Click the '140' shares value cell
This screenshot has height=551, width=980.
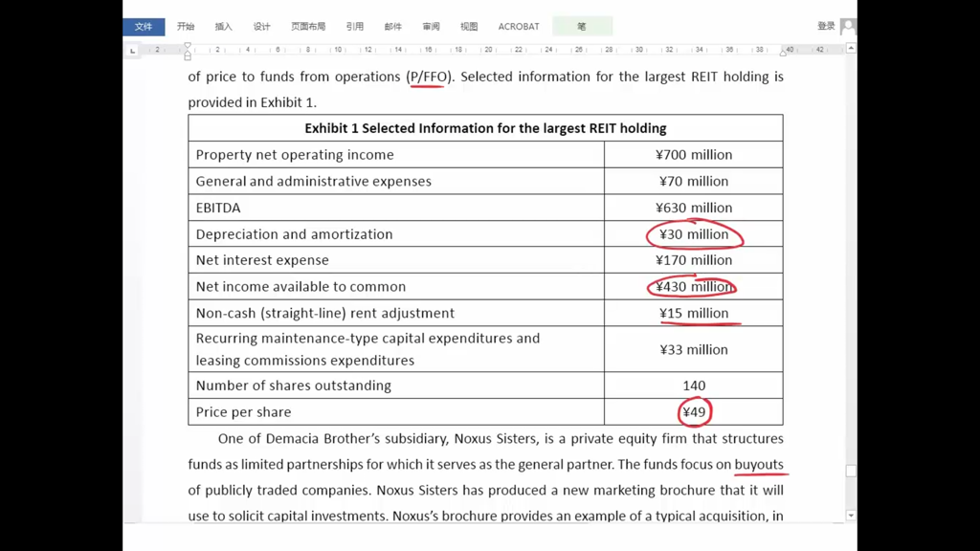694,386
